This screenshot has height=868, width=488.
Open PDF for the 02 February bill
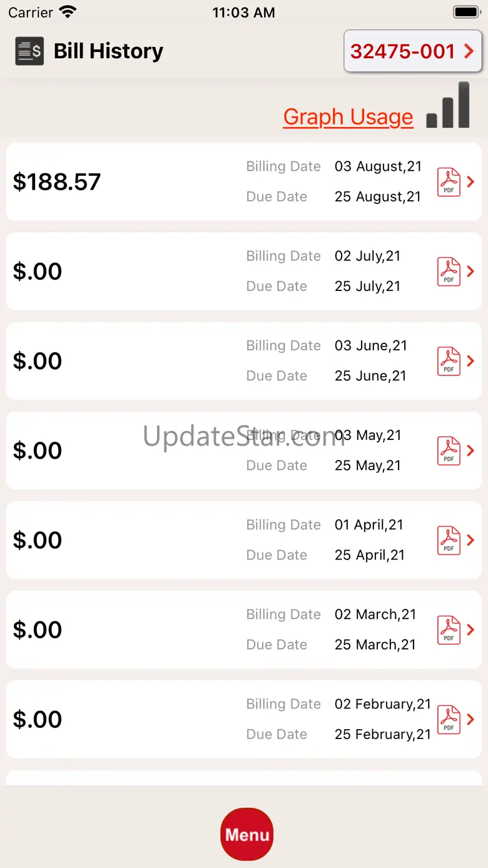coord(449,719)
